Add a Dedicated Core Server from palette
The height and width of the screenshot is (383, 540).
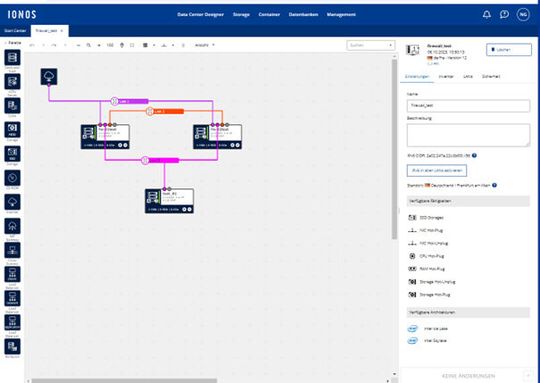[12, 58]
